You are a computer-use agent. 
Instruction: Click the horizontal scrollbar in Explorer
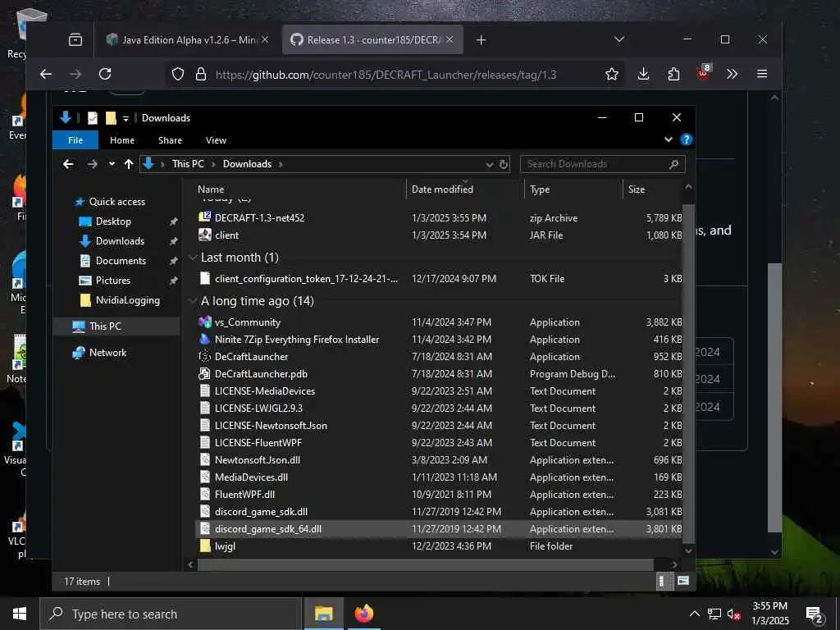point(426,564)
